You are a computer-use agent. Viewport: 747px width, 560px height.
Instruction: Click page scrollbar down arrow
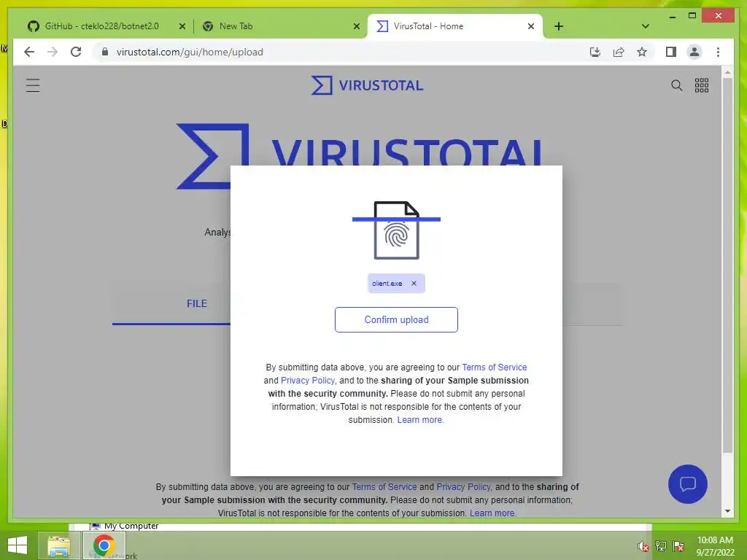[x=727, y=511]
